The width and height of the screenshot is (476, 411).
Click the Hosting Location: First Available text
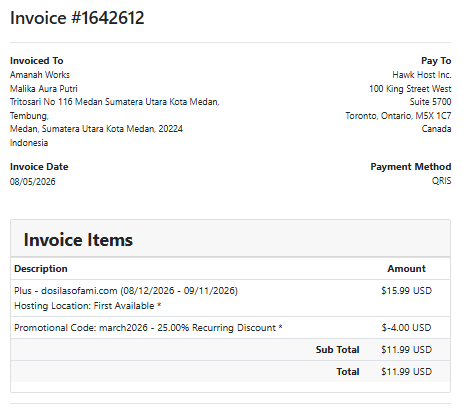[x=88, y=306]
